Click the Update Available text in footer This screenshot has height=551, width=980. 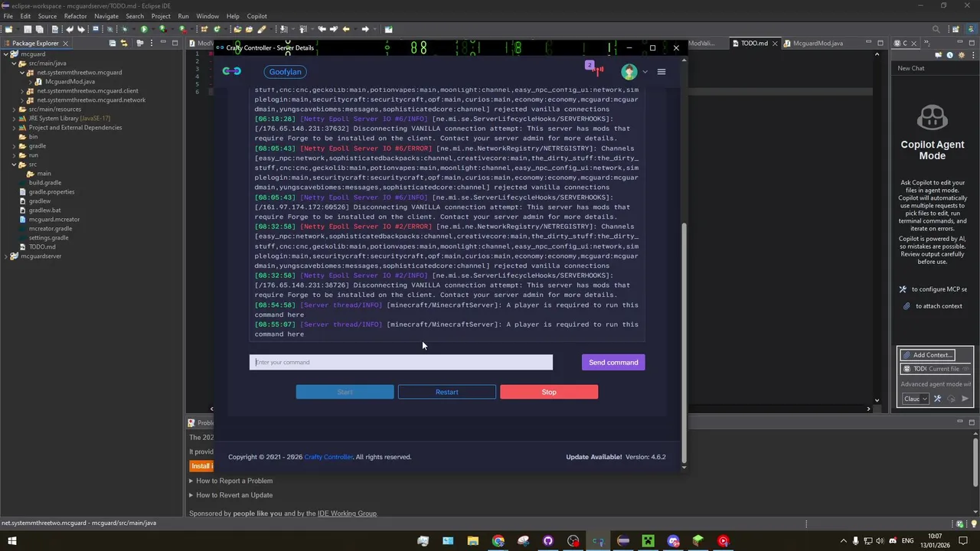pyautogui.click(x=594, y=457)
